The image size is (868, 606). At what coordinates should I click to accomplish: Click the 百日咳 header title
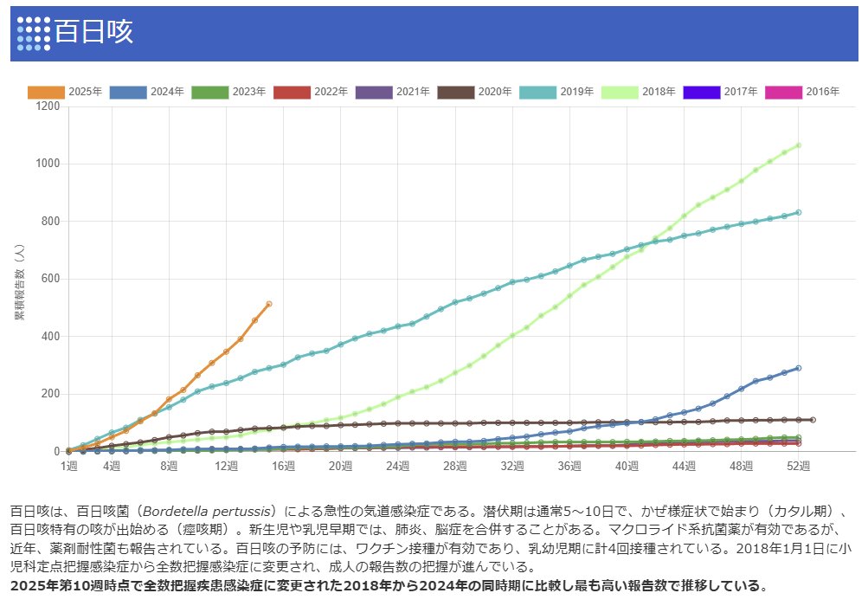[93, 33]
